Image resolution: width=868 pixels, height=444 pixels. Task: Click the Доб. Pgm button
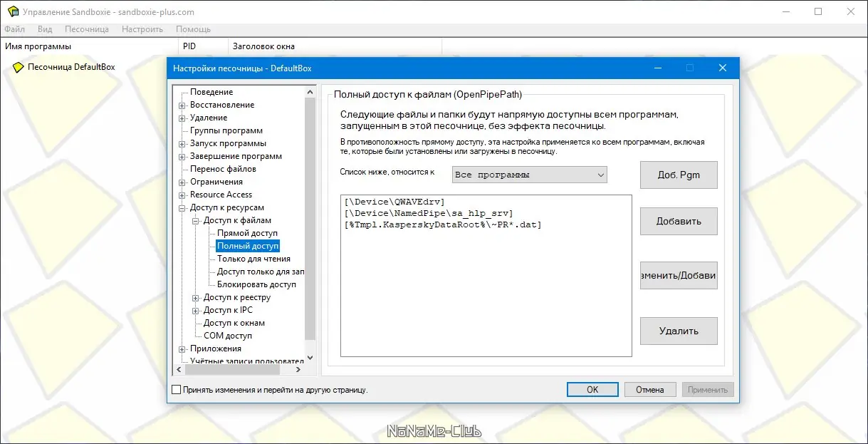coord(679,175)
